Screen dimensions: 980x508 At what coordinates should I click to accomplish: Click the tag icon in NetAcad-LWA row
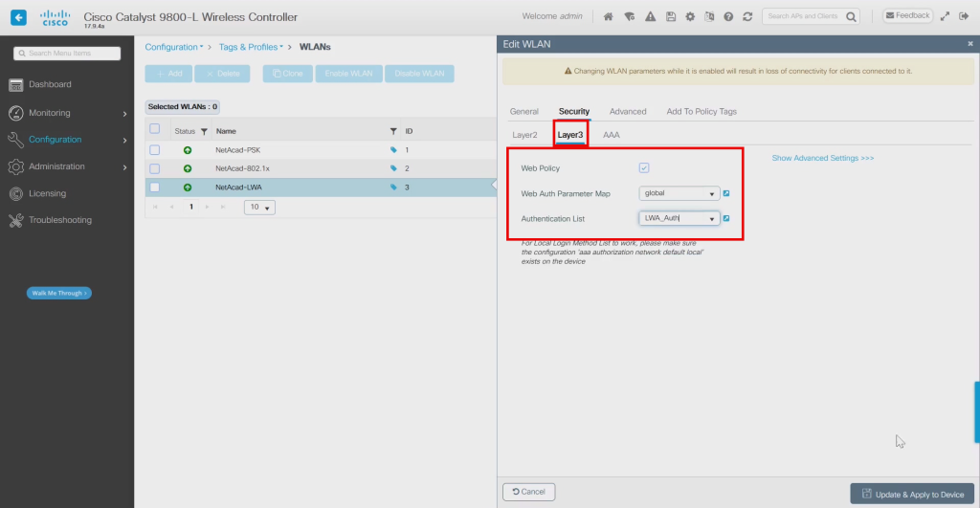click(393, 188)
